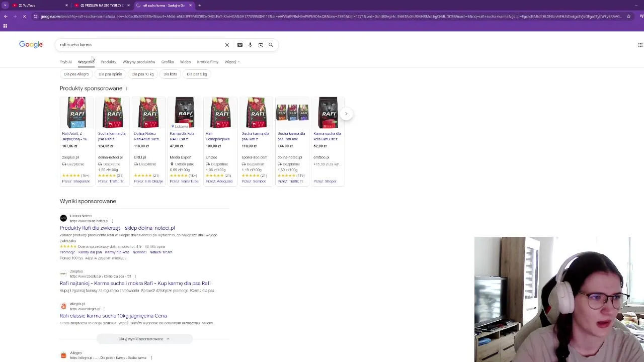Screen dimensions: 644x362
Task: Open the zooplus ad options menu
Action: click(135, 277)
